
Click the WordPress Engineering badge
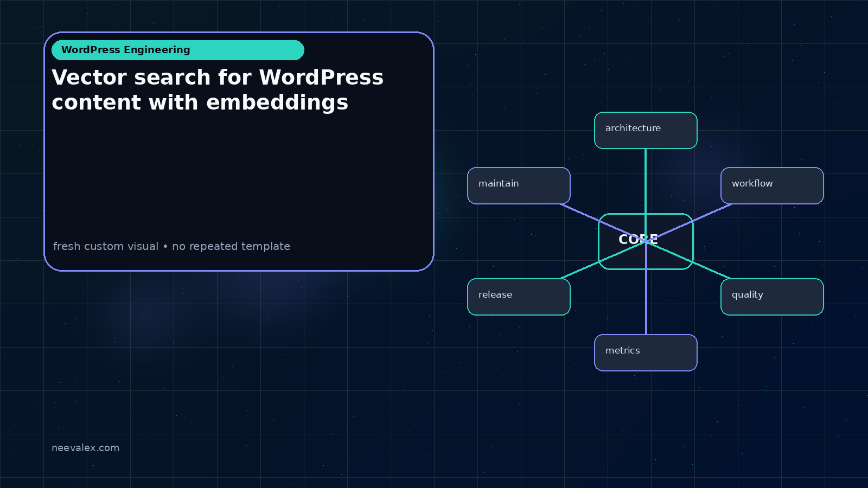click(x=178, y=50)
